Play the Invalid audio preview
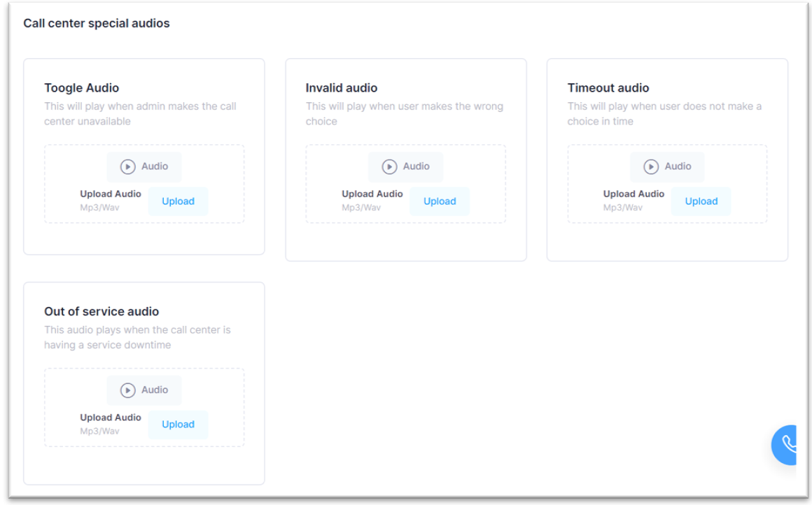Image resolution: width=812 pixels, height=505 pixels. 405,167
